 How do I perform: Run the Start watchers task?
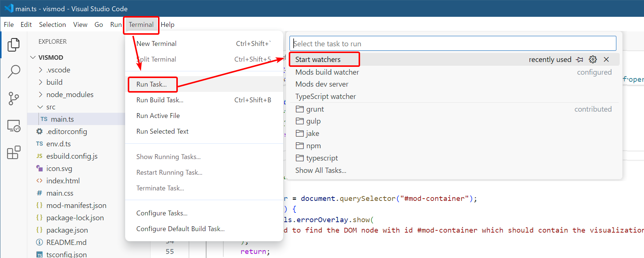tap(454, 59)
